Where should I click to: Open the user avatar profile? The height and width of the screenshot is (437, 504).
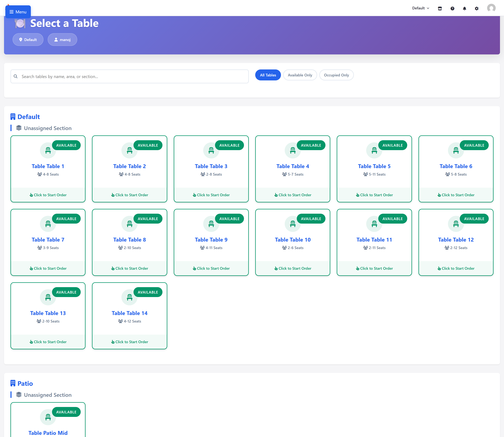tap(491, 8)
